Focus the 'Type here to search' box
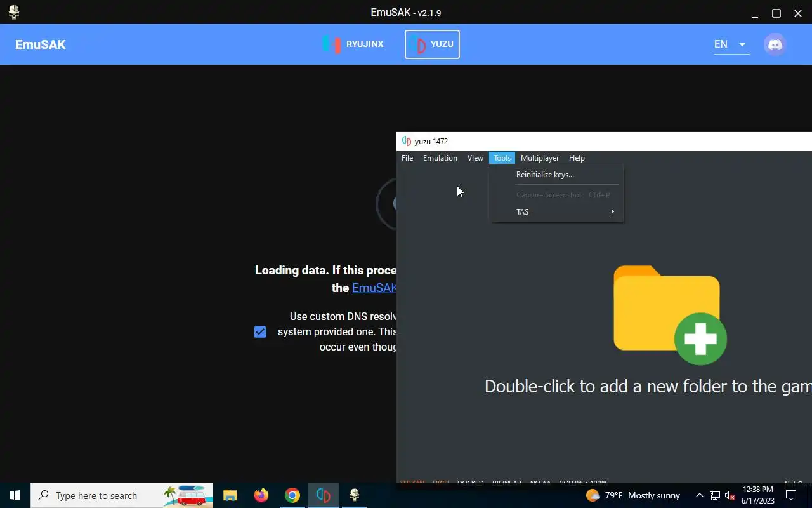Screen dimensions: 812x508 pos(122,495)
